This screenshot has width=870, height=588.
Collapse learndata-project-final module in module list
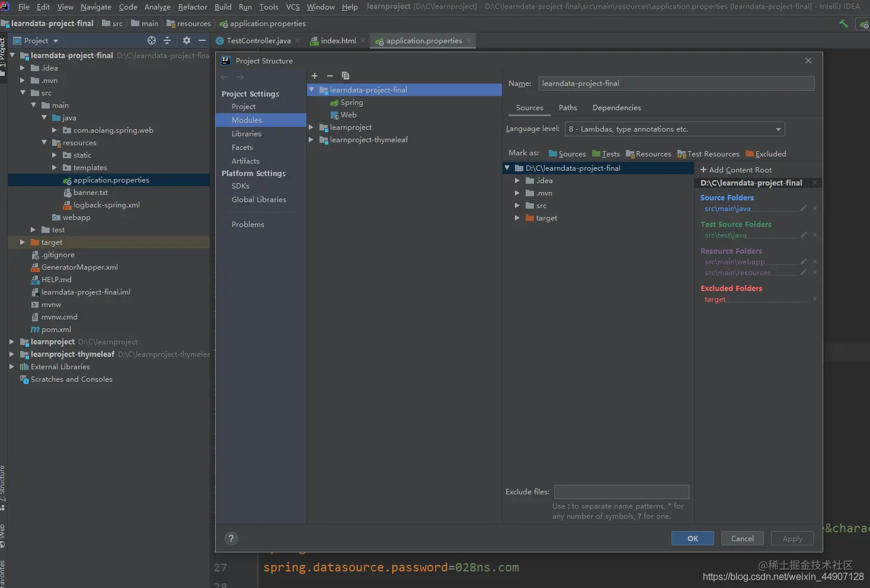click(x=312, y=90)
